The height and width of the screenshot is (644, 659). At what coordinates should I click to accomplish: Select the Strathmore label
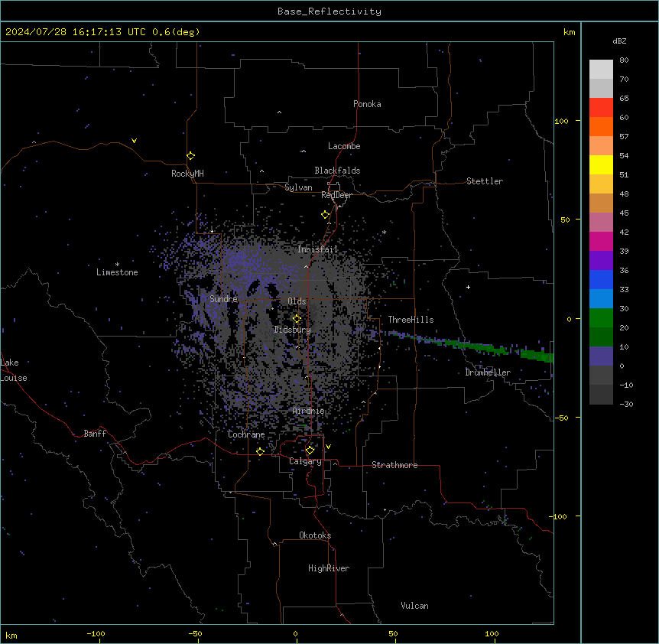[394, 465]
